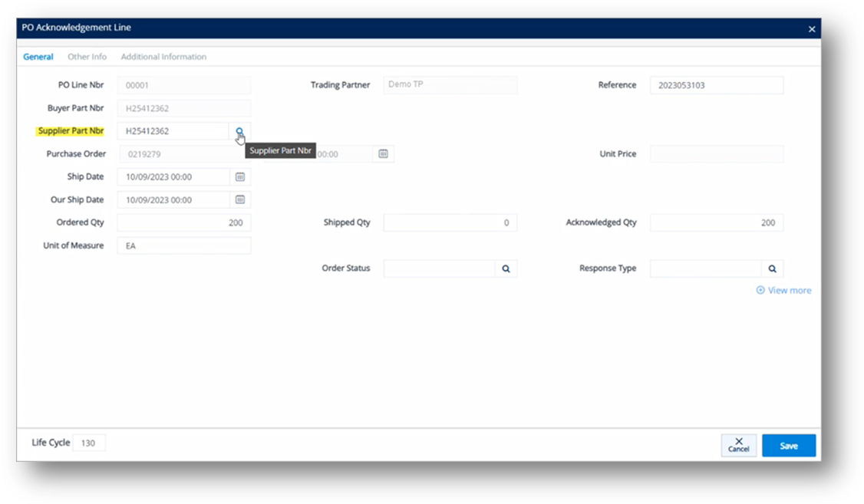Click the Response Type lookup icon

pos(772,268)
